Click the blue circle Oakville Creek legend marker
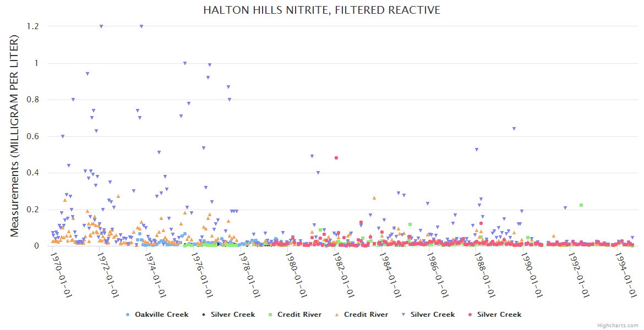 pyautogui.click(x=128, y=315)
